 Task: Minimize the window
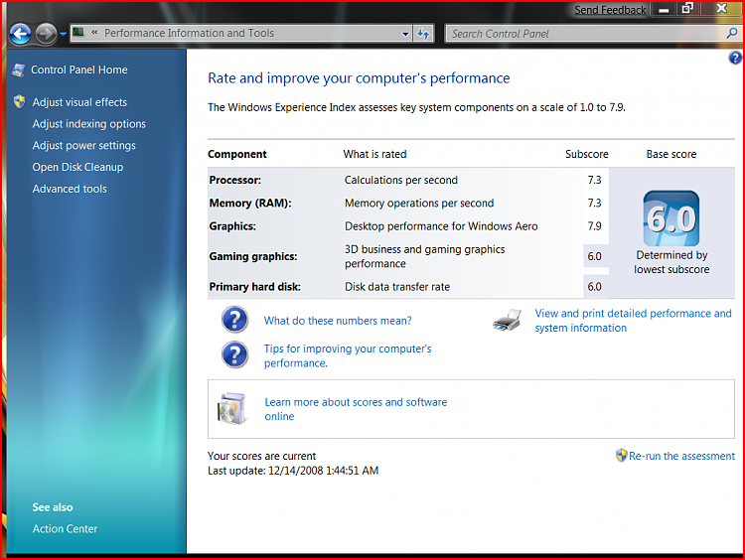click(664, 10)
